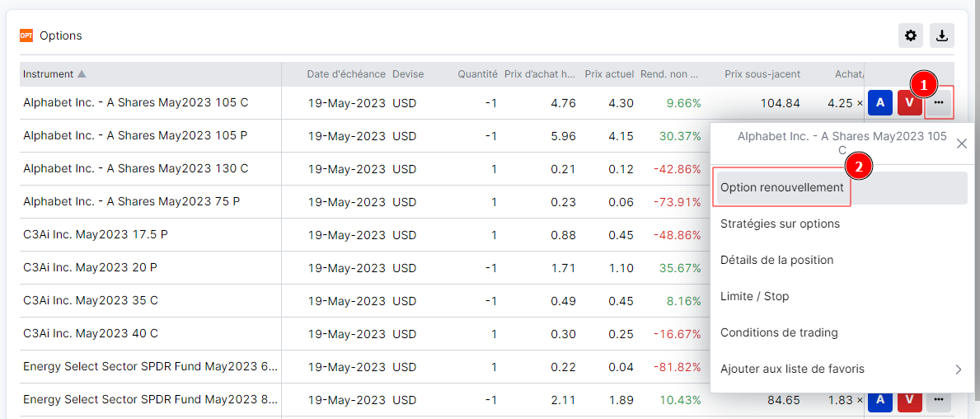Click the -42.86% return value

(677, 169)
